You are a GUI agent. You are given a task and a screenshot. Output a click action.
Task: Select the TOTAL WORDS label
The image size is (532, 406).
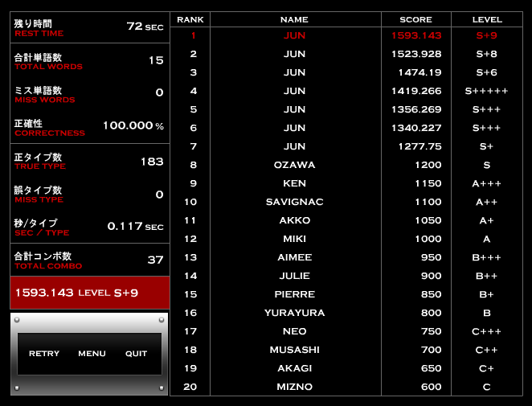click(x=48, y=67)
